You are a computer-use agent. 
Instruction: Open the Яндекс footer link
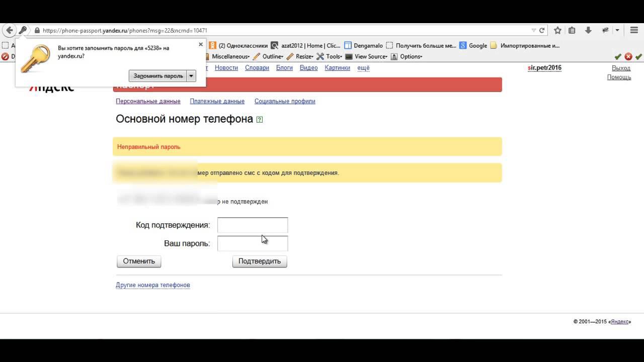pyautogui.click(x=619, y=322)
